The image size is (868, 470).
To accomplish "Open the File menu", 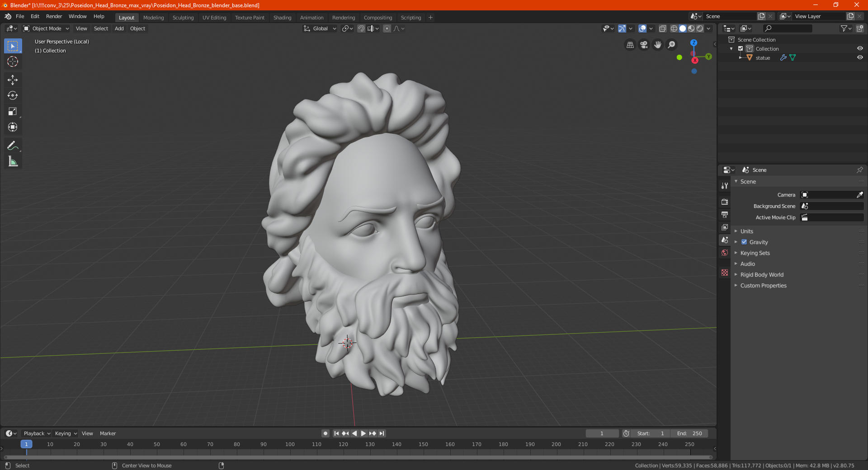I will click(x=20, y=16).
